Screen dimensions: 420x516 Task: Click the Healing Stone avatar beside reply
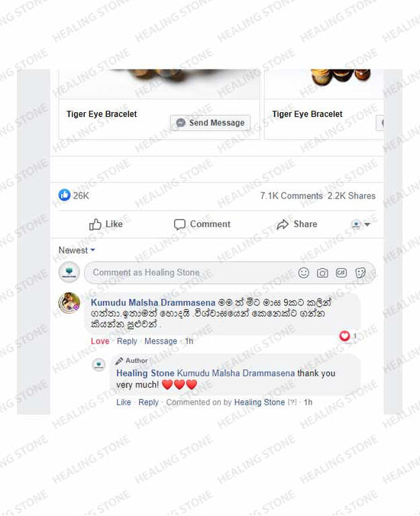point(99,365)
